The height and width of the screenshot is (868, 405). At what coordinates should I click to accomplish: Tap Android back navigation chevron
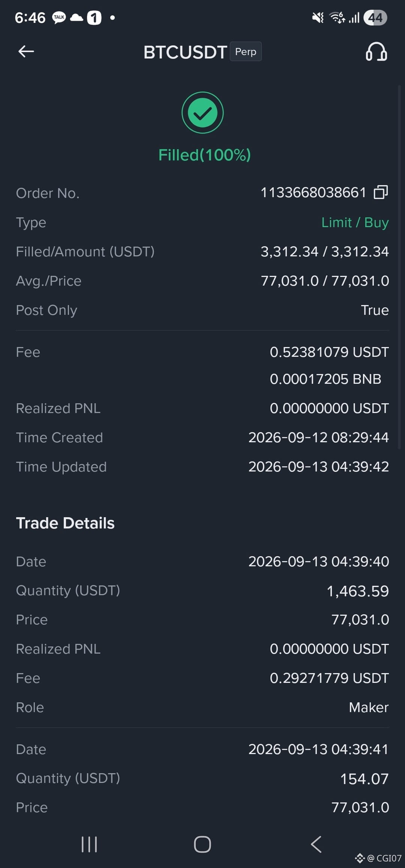[x=316, y=844]
